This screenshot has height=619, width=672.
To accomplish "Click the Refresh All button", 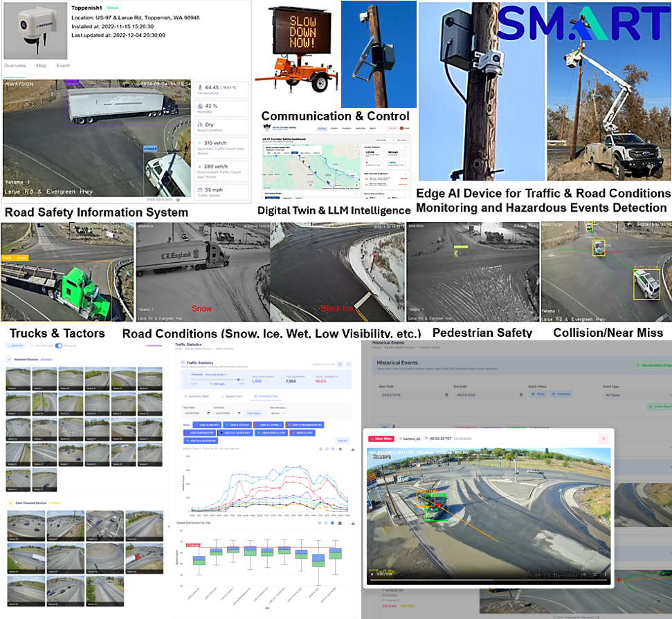I will (x=15, y=346).
